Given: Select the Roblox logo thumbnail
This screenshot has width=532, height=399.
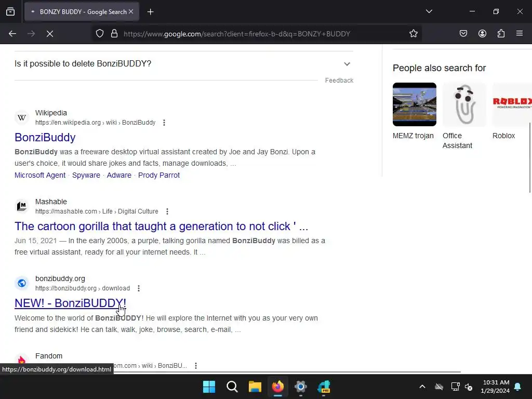Looking at the screenshot, I should tap(512, 104).
